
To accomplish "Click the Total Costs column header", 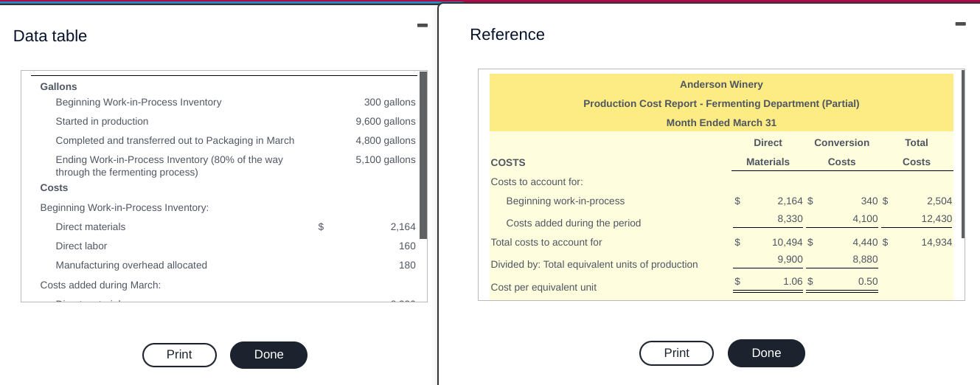I will (x=917, y=152).
